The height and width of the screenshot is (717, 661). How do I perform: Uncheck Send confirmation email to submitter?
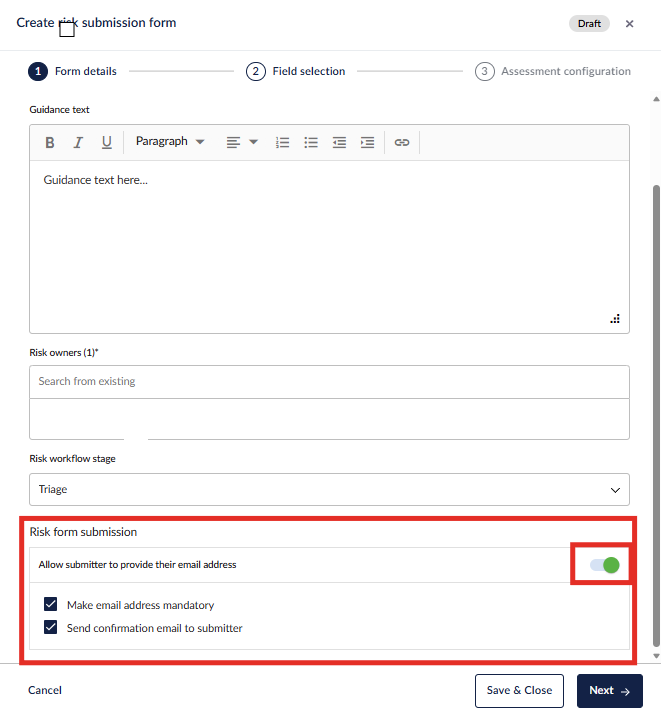(51, 629)
